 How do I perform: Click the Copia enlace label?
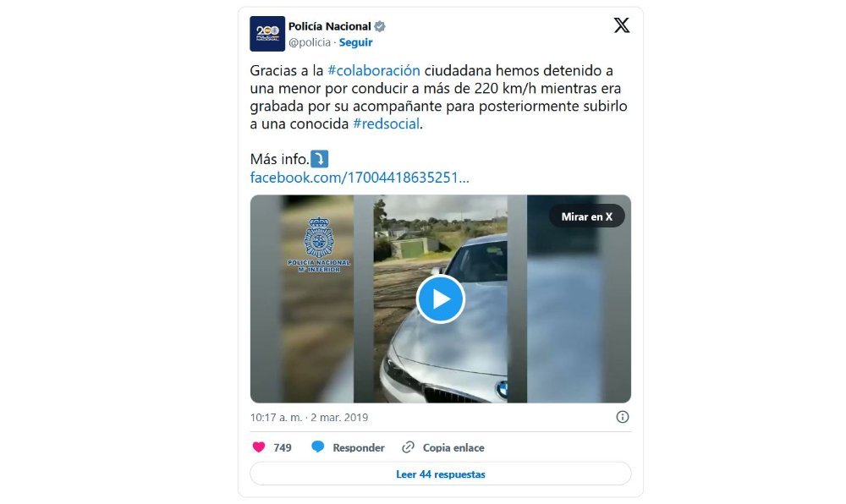(x=453, y=447)
